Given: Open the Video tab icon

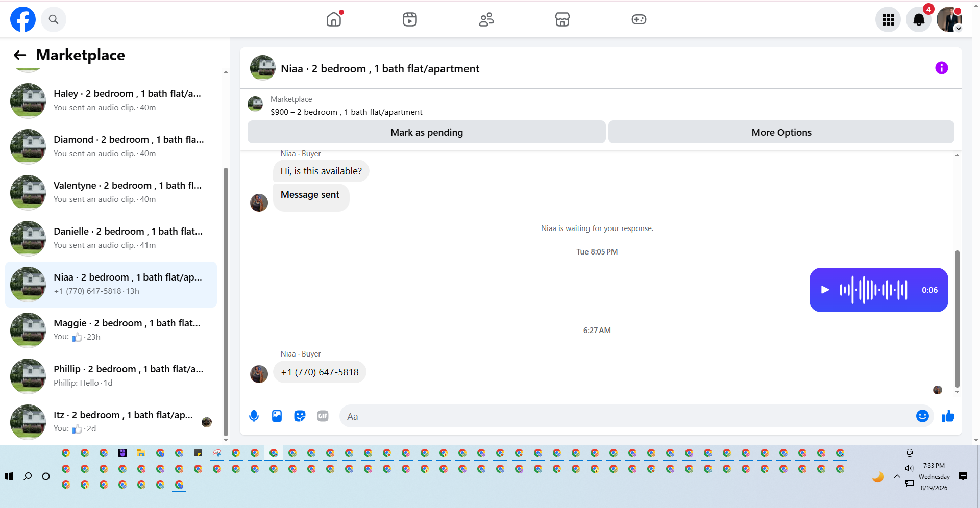Looking at the screenshot, I should (410, 19).
